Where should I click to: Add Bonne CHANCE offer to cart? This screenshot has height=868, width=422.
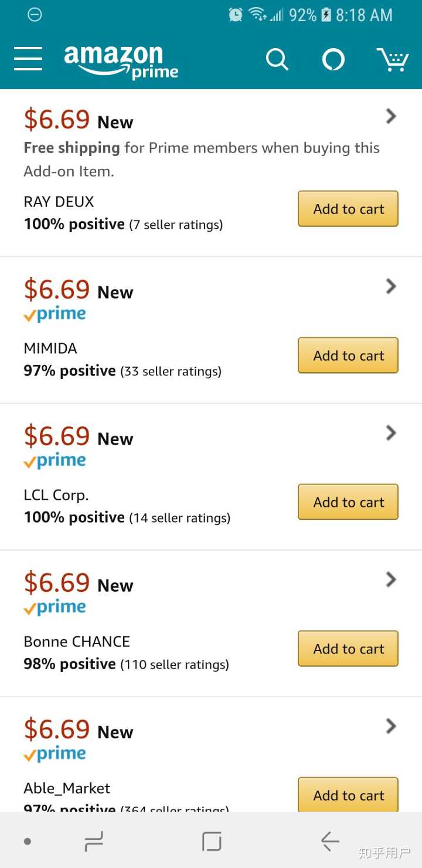[348, 649]
